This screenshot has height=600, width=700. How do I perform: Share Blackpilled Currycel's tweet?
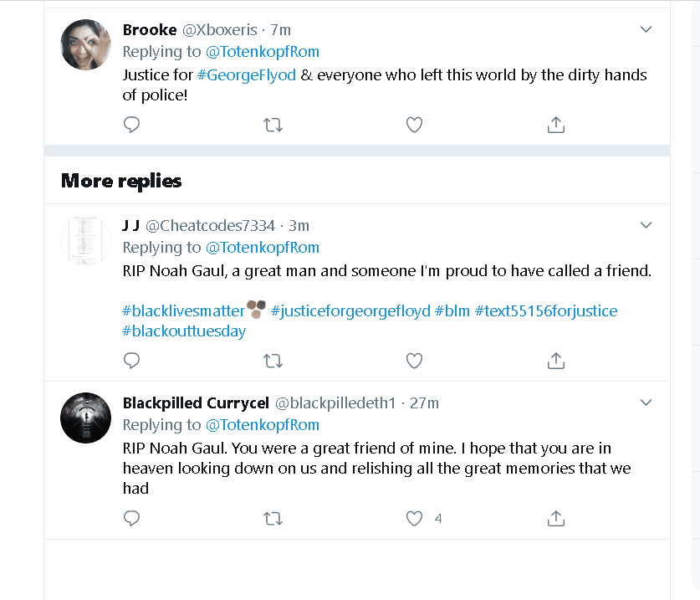[x=555, y=519]
